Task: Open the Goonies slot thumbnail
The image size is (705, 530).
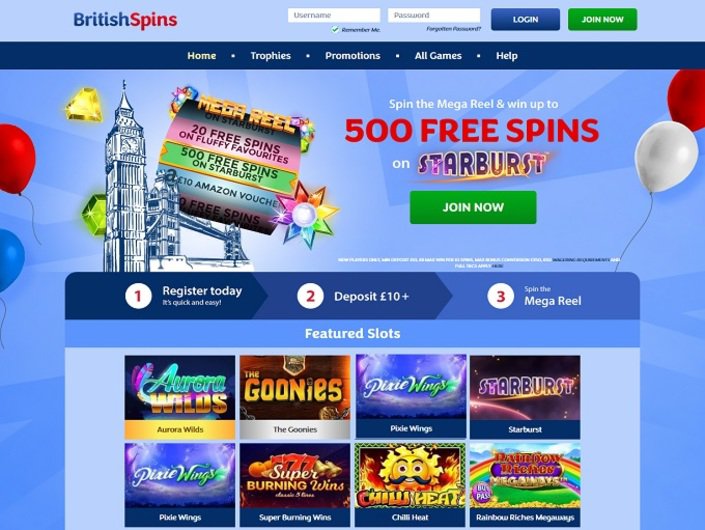Action: (294, 397)
